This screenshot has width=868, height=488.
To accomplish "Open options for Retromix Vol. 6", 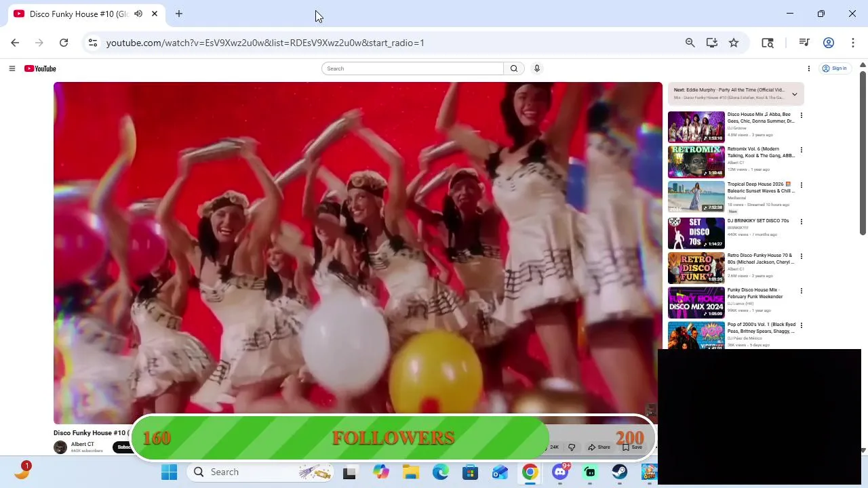I will 802,150.
